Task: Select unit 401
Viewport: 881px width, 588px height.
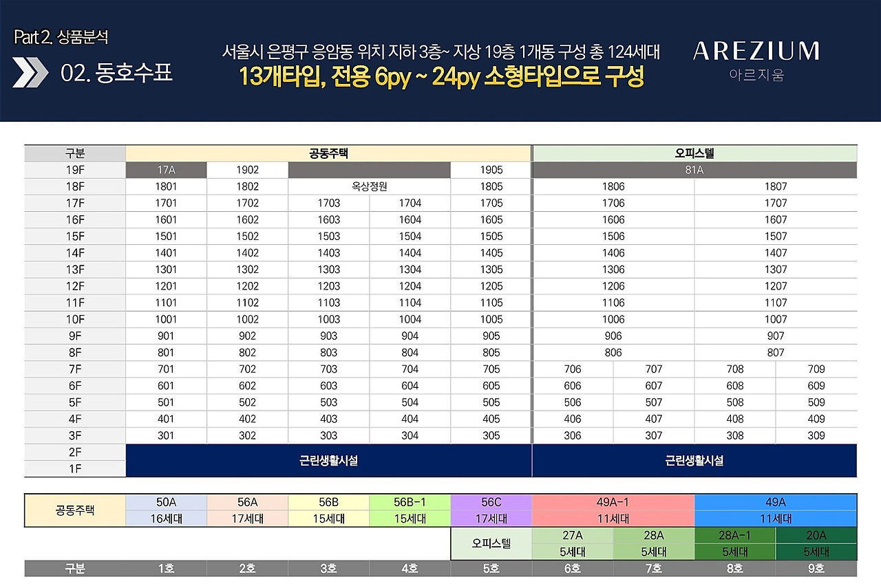Action: pos(166,419)
